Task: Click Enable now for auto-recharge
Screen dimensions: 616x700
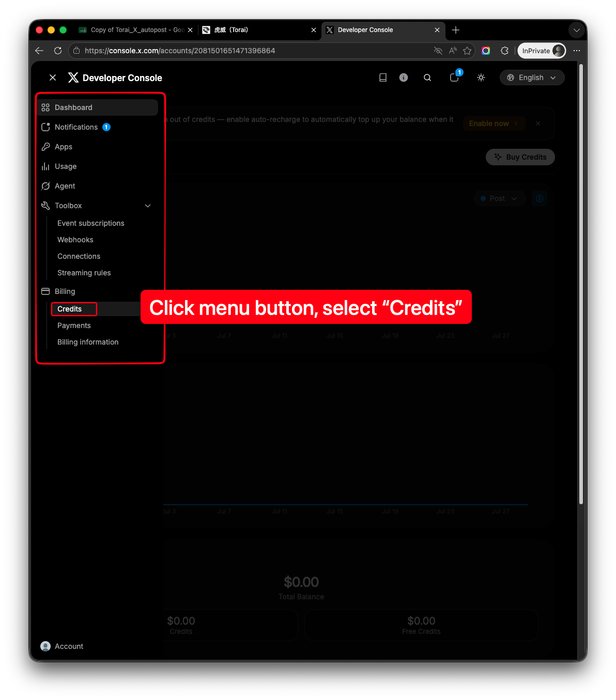Action: [494, 123]
